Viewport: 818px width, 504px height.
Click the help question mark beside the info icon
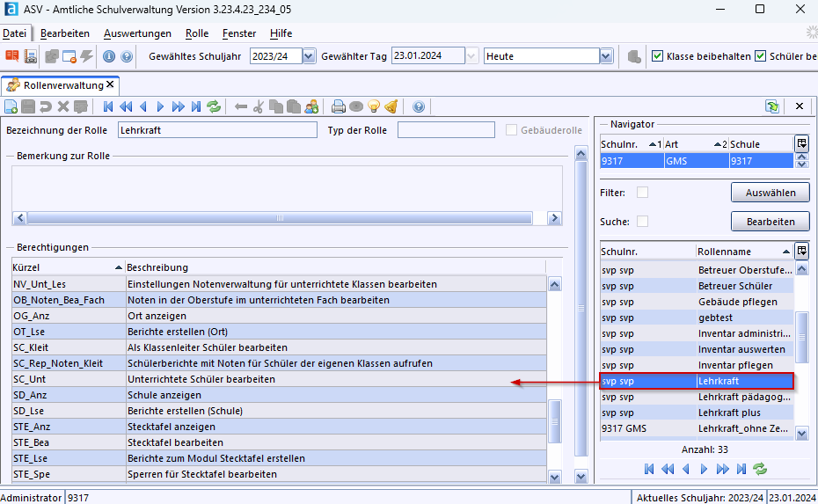click(127, 55)
